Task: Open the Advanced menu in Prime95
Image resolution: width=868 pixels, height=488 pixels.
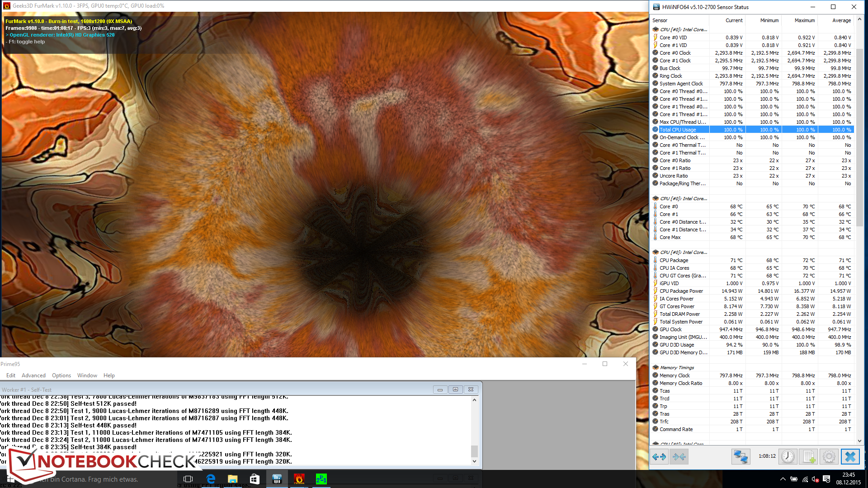Action: click(x=33, y=375)
